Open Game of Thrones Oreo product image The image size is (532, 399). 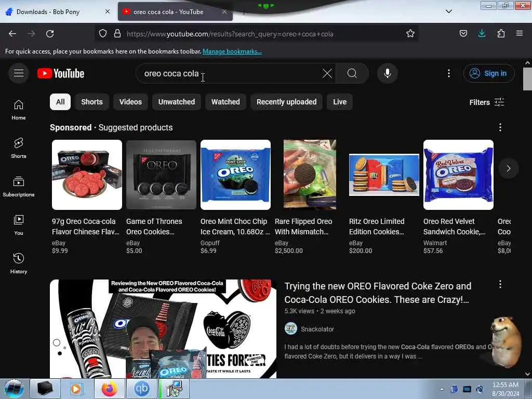coord(161,175)
